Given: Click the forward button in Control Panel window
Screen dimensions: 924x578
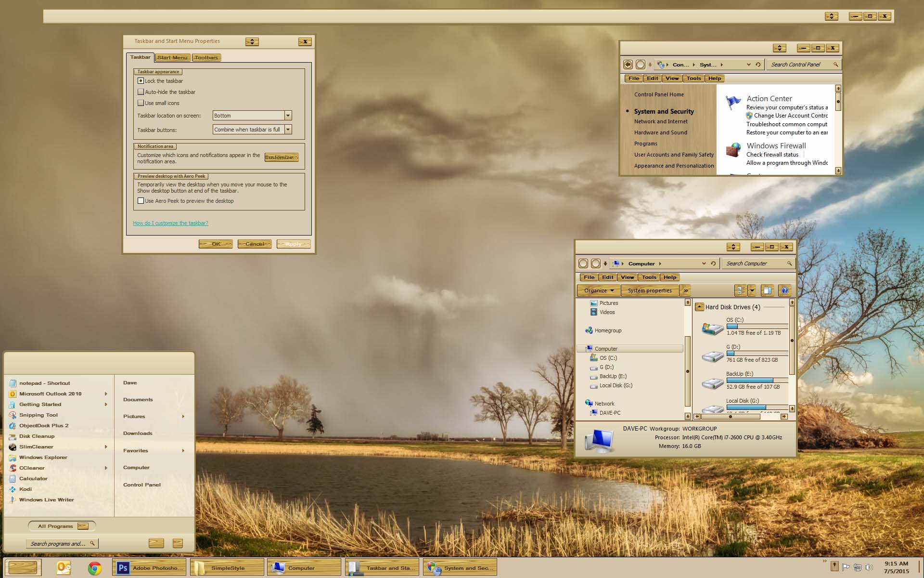Looking at the screenshot, I should point(640,65).
